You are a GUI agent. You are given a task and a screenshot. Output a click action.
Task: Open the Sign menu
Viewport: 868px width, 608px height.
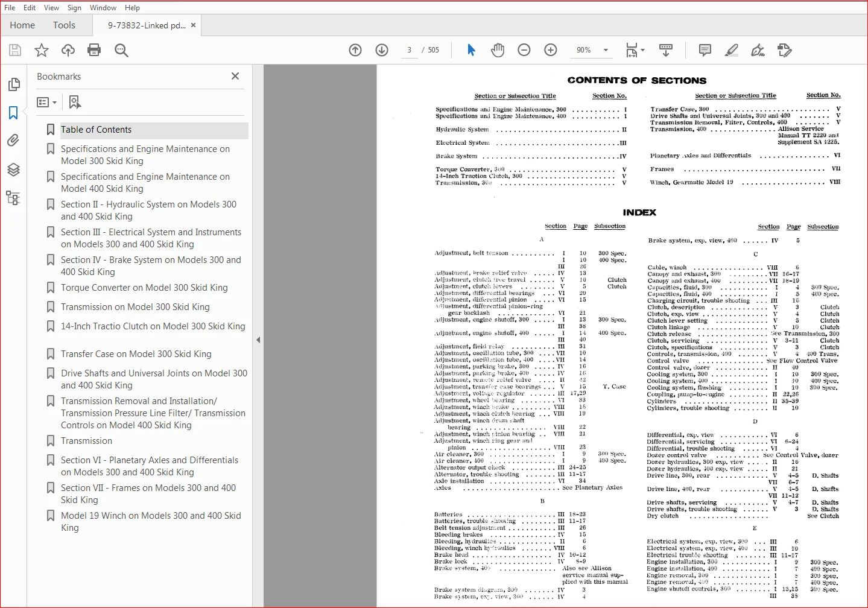74,7
